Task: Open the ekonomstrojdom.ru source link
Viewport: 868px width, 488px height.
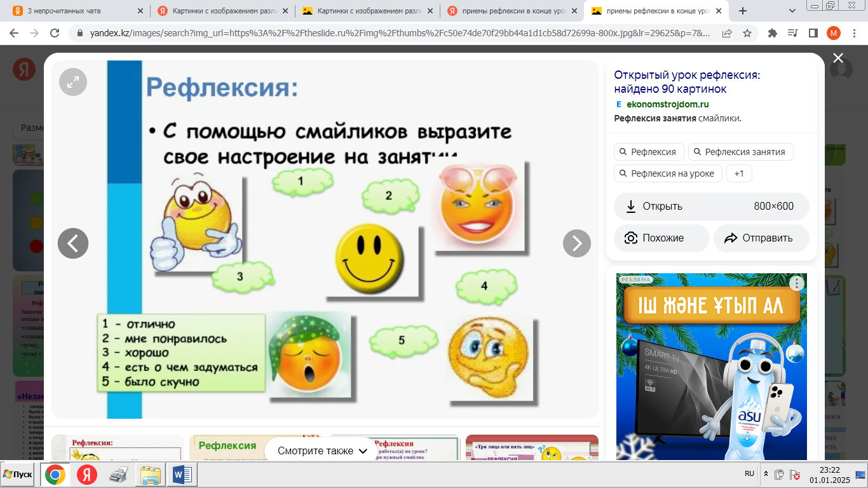Action: coord(667,104)
